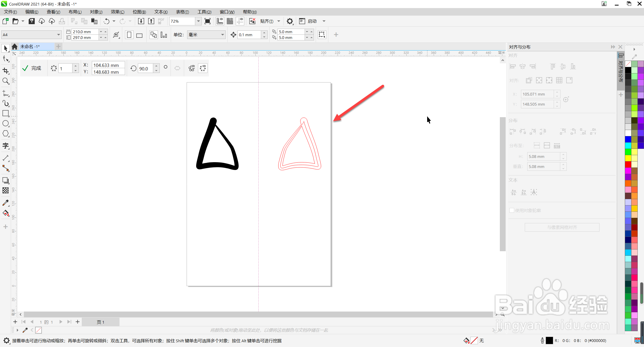Click the Import icon

click(141, 21)
